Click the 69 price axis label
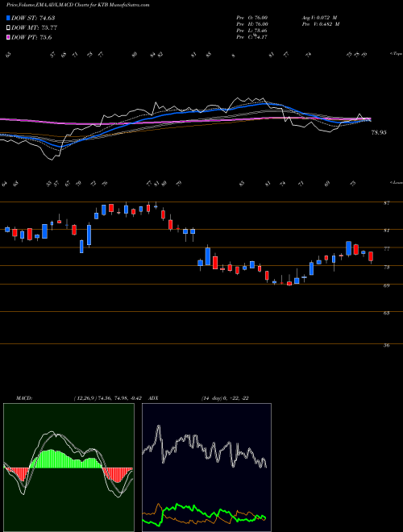The width and height of the screenshot is (403, 532). click(x=386, y=285)
